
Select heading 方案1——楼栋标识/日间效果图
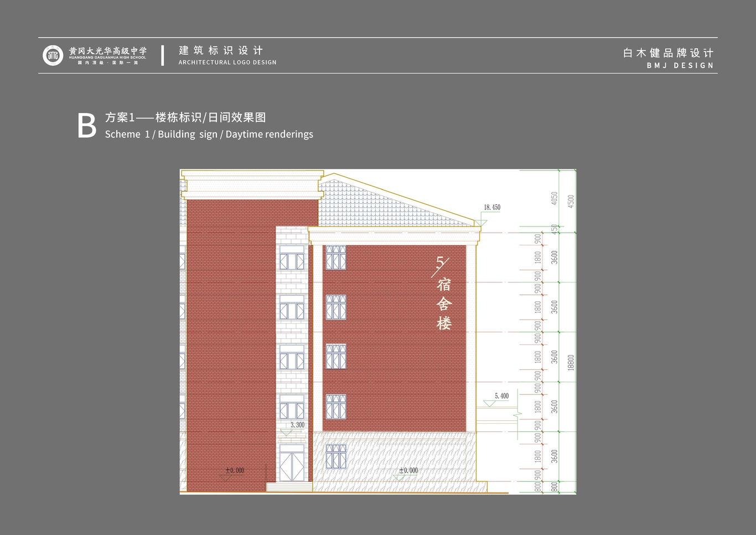[x=185, y=117]
